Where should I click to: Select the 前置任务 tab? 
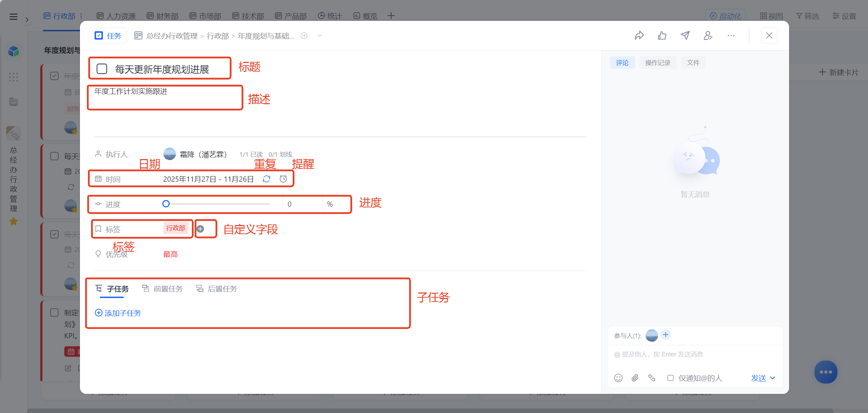(162, 289)
